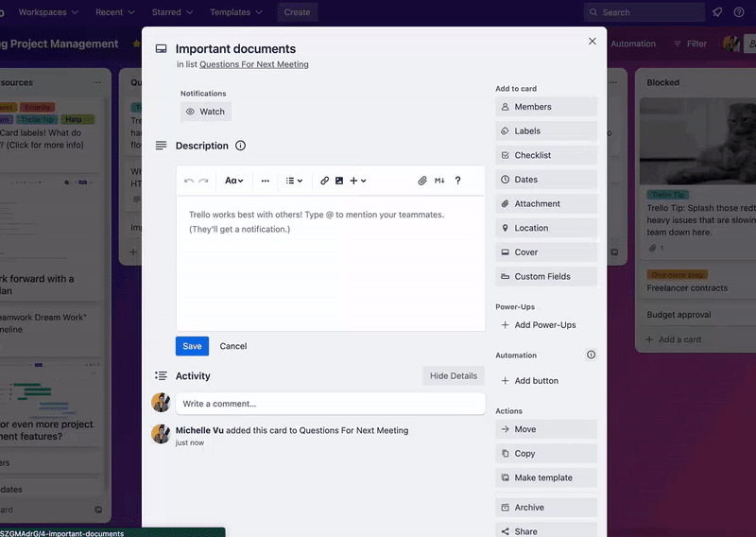The image size is (756, 537).
Task: Open the help icon in top bar
Action: [739, 12]
